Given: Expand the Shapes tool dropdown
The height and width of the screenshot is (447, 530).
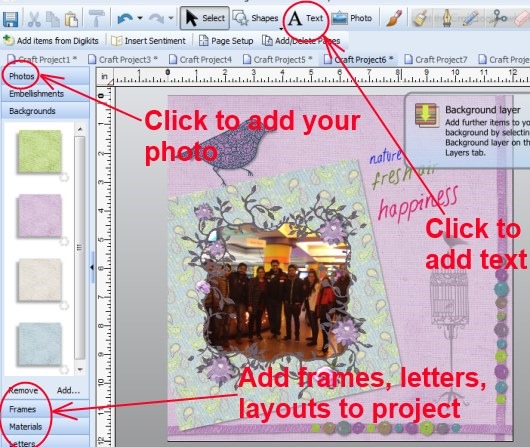Looking at the screenshot, I should (x=281, y=29).
